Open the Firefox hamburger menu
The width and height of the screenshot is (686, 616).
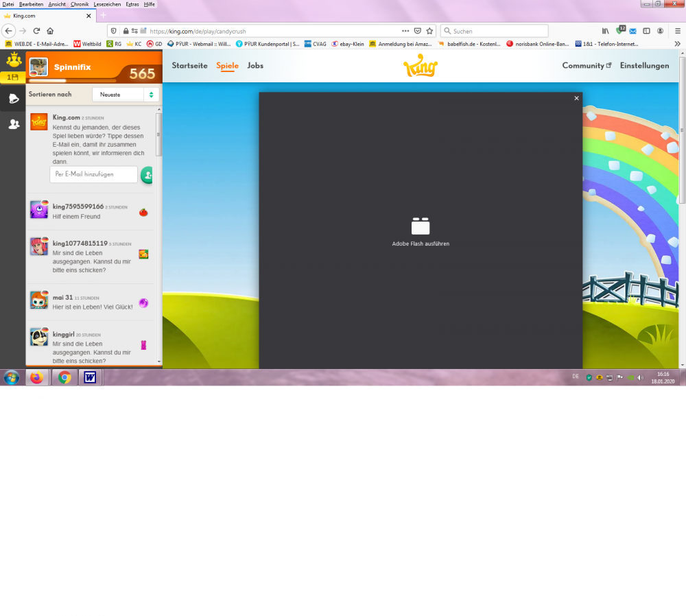[x=678, y=31]
